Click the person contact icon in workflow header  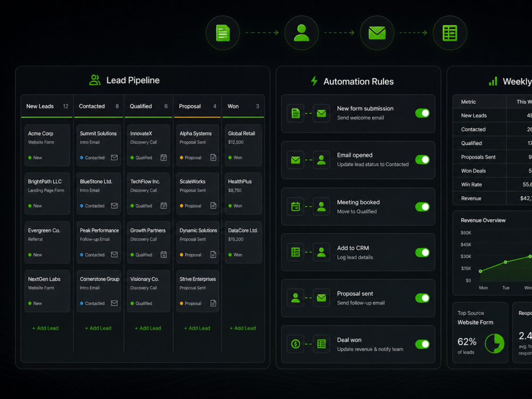tap(301, 33)
